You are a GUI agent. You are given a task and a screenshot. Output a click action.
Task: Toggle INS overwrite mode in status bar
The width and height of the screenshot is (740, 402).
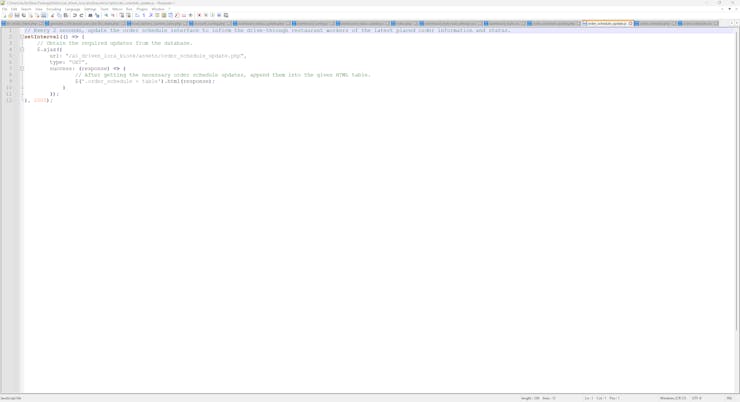click(x=729, y=398)
